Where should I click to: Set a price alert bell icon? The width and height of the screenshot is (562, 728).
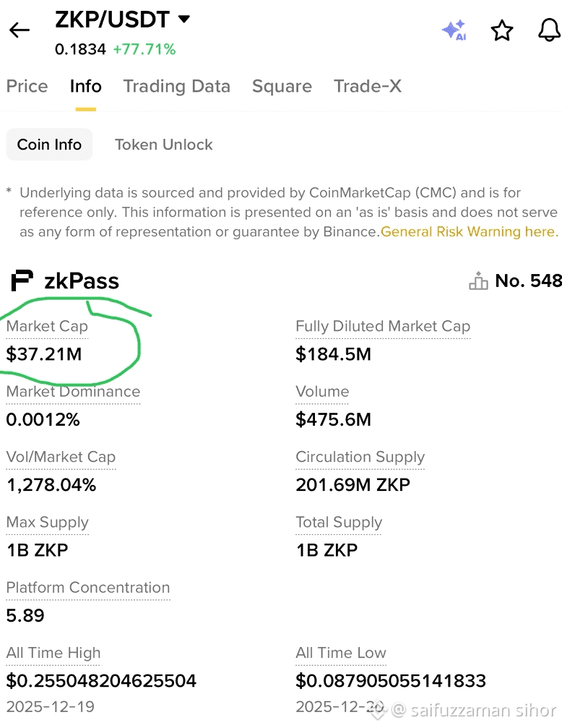click(550, 30)
